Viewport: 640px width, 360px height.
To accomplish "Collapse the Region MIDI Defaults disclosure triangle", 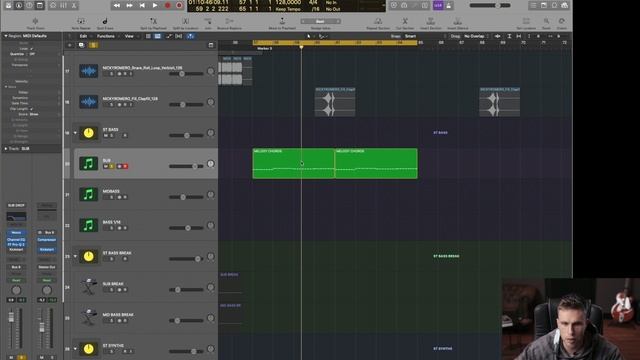I will click(x=5, y=36).
